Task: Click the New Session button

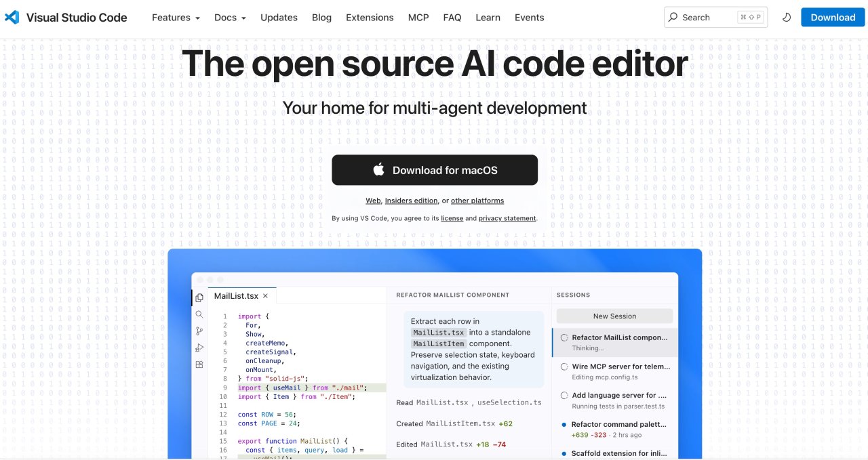Action: pos(614,316)
